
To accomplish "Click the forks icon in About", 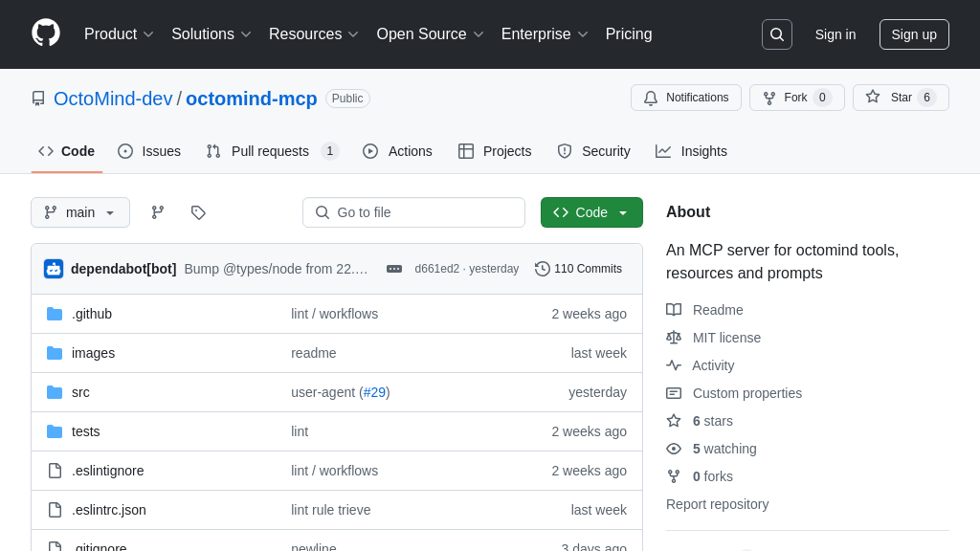I will 674,476.
